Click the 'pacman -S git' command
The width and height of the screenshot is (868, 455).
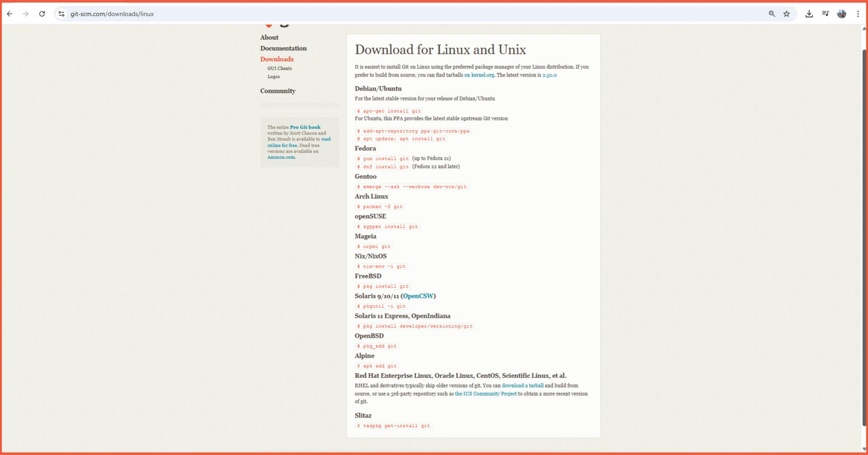pos(380,207)
